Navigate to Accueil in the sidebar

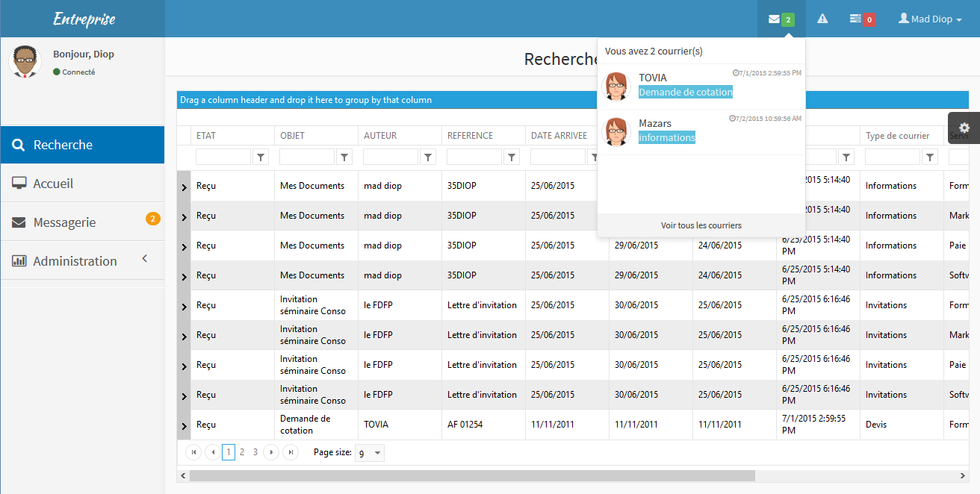coord(53,184)
